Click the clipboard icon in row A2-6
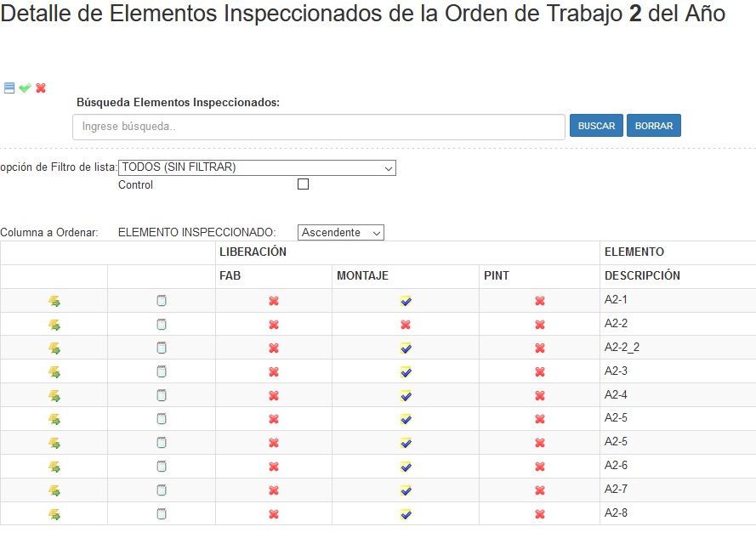Viewport: 756px width, 538px height. pos(162,467)
